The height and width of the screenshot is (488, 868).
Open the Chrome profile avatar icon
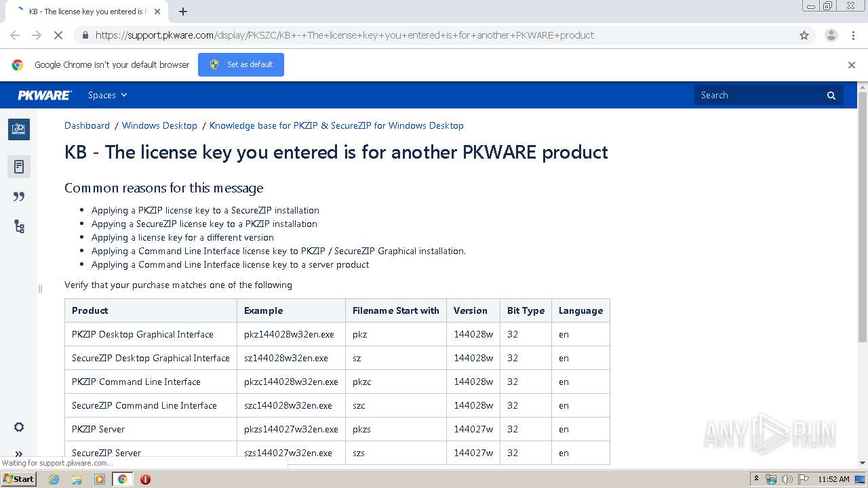[831, 35]
